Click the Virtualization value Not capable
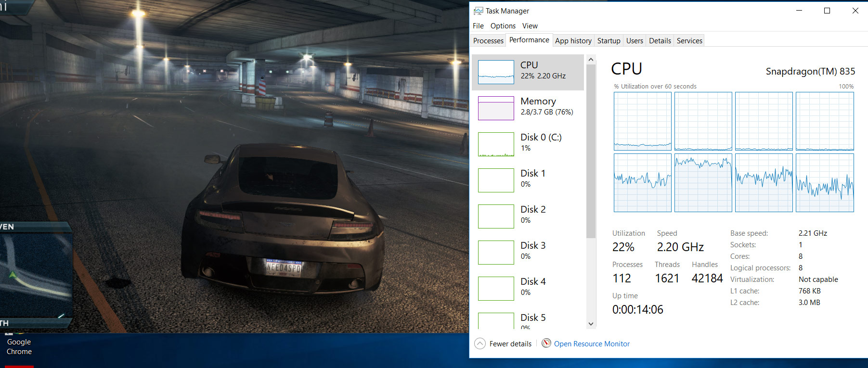Image resolution: width=868 pixels, height=368 pixels. [x=818, y=279]
